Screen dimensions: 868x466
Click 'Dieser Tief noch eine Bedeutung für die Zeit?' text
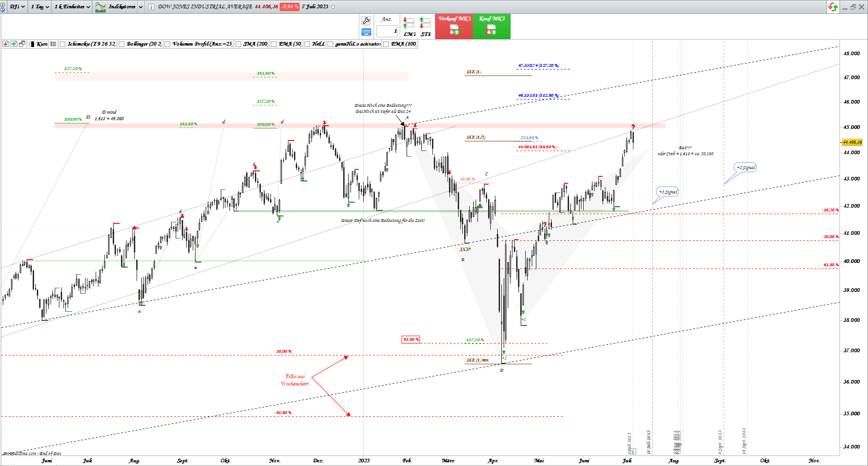[x=383, y=221]
